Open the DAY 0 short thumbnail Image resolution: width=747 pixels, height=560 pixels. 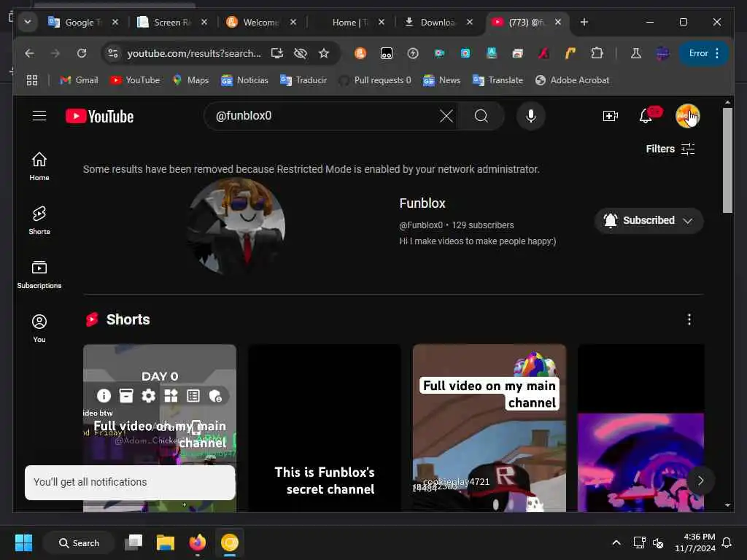click(160, 428)
